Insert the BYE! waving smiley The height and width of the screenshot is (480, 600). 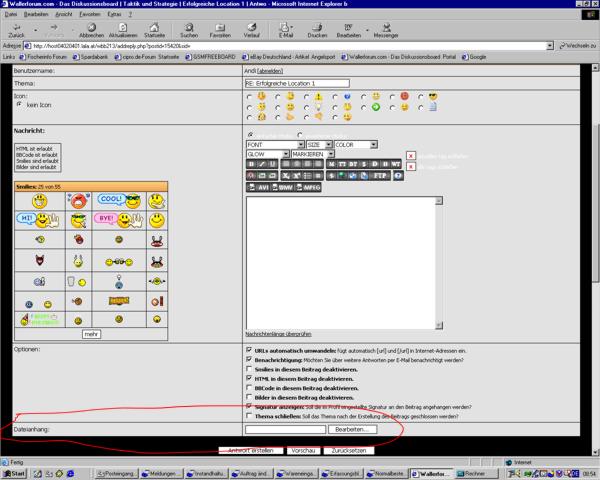[x=108, y=218]
